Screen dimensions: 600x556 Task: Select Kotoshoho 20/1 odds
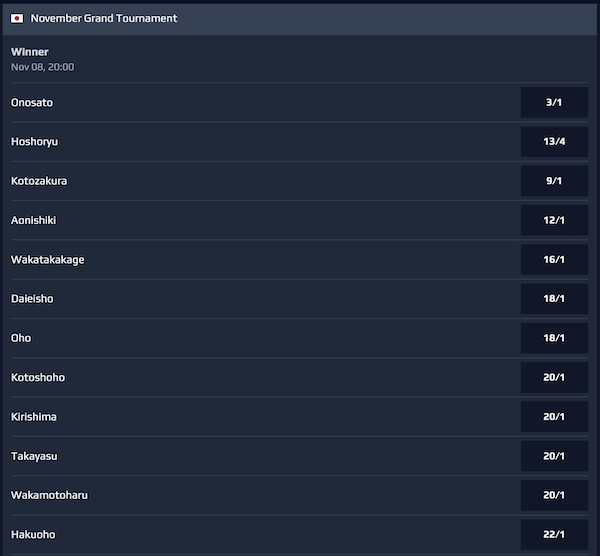point(554,377)
